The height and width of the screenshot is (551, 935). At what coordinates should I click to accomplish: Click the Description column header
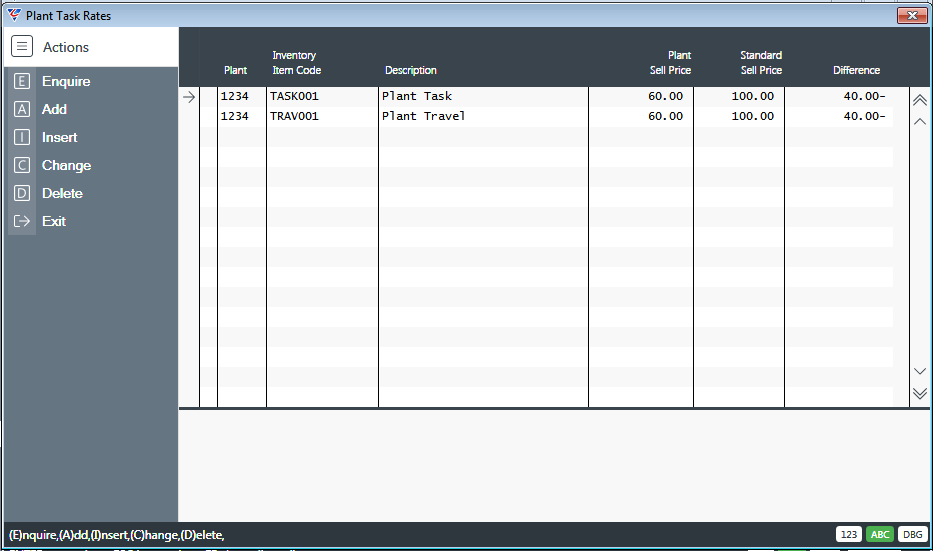click(x=411, y=70)
